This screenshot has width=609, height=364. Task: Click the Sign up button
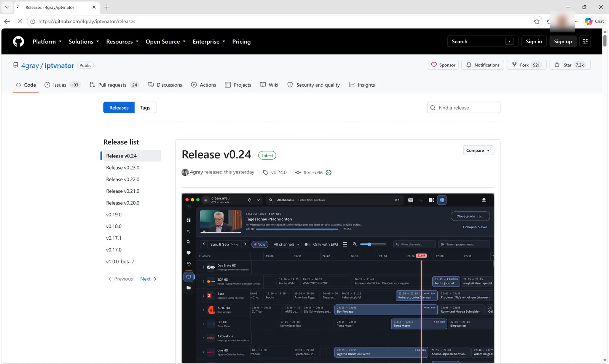(x=563, y=41)
